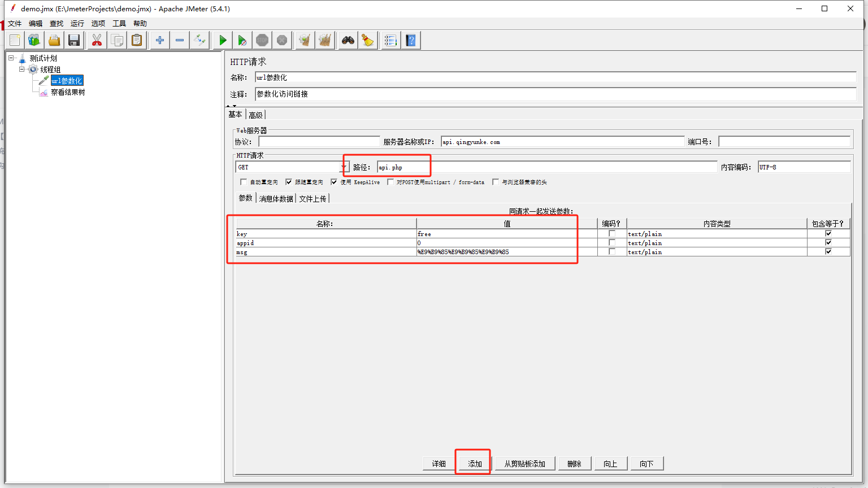Toggle the 跟随重定向 checkbox
868x488 pixels.
pyautogui.click(x=289, y=182)
